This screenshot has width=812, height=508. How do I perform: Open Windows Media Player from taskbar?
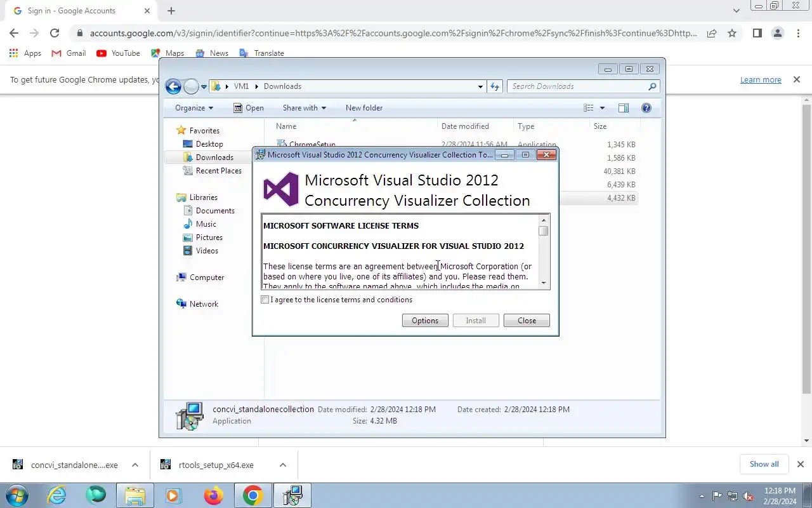[174, 496]
